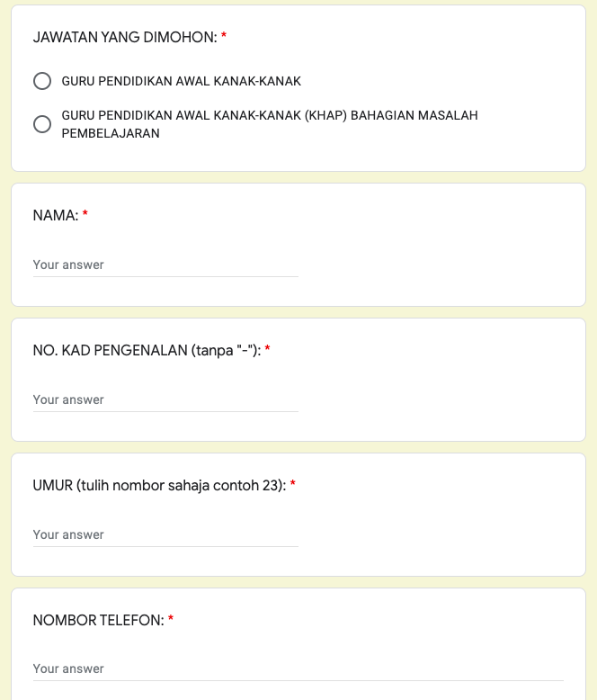The height and width of the screenshot is (700, 597).
Task: Click the 'Your answer' placeholder under UMUR
Action: coord(68,535)
